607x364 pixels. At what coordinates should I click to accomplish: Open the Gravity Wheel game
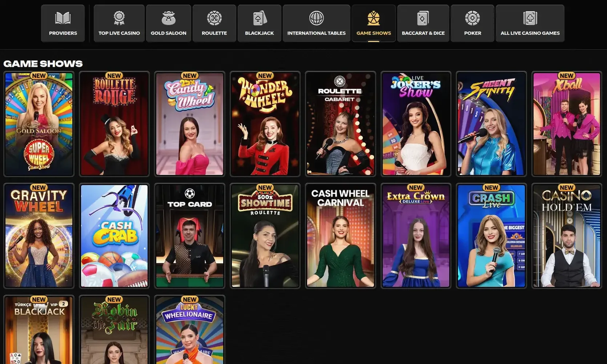point(39,236)
